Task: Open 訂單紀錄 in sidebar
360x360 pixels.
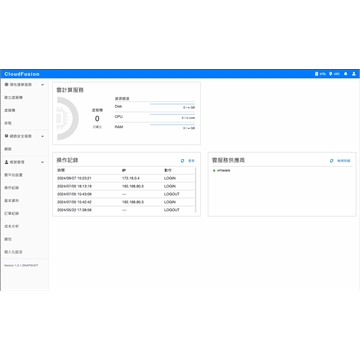Action: tap(12, 213)
